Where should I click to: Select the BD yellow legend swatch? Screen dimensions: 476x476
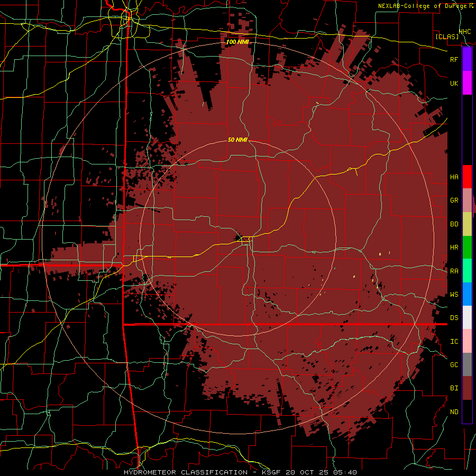pos(467,224)
